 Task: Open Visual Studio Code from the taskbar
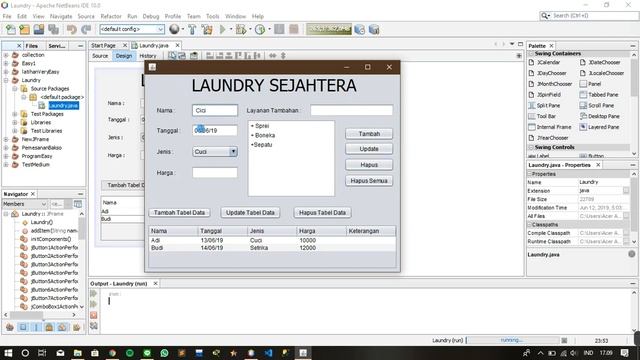(x=268, y=353)
